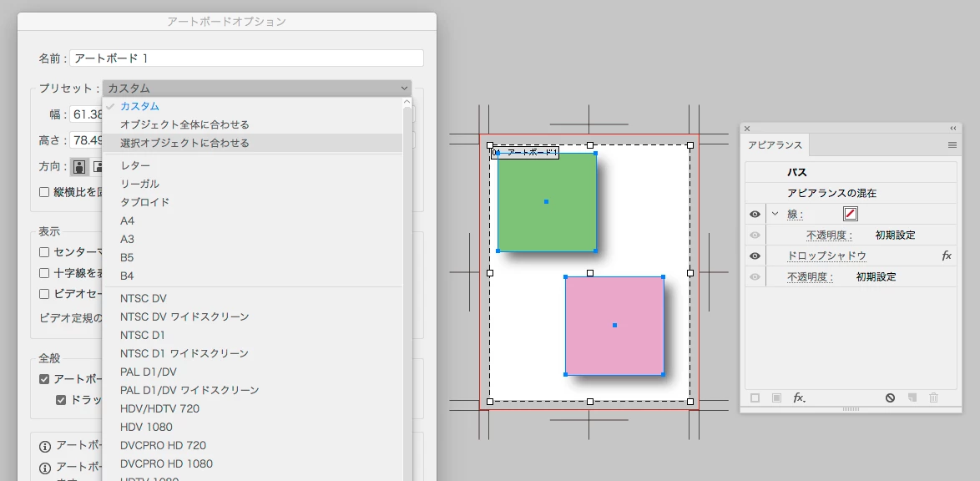Choose DVCPRO HD 1080 preset
Viewport: 980px width, 481px height.
pyautogui.click(x=252, y=464)
